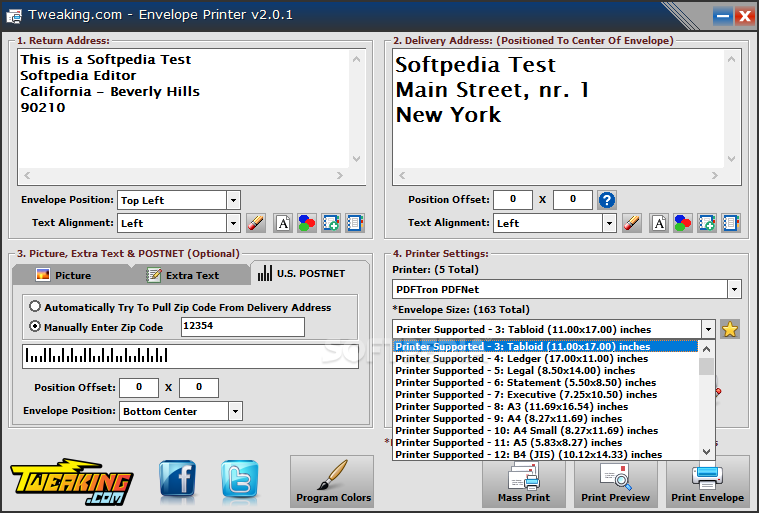Click POSTNET Position Offset second value field
This screenshot has width=759, height=513.
199,388
